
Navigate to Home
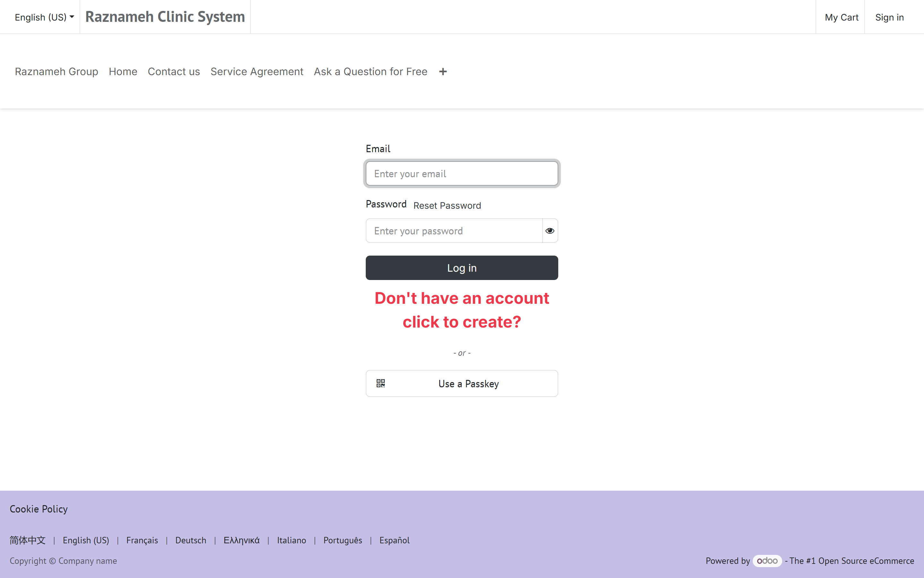click(123, 72)
